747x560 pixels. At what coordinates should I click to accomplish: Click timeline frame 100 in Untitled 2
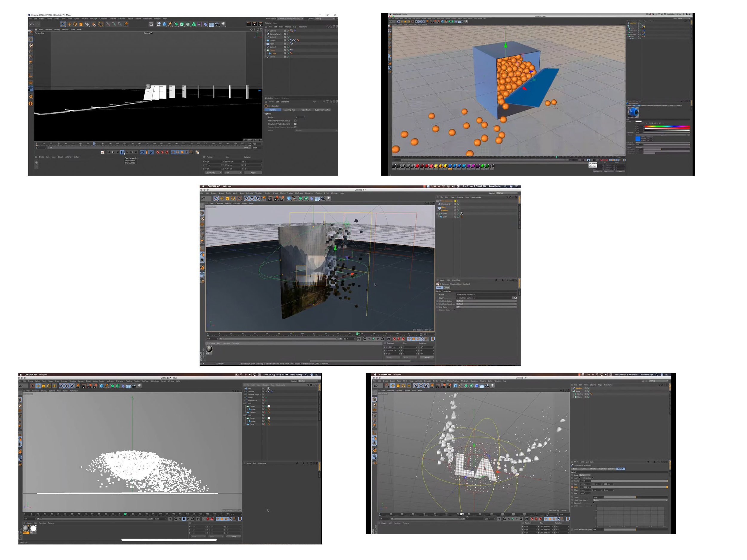tap(110, 144)
